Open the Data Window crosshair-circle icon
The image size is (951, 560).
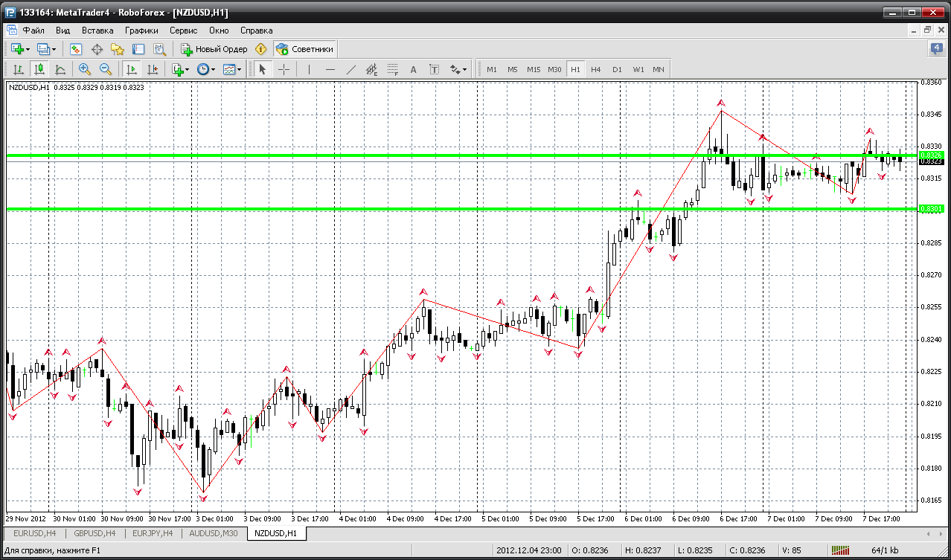tap(97, 49)
